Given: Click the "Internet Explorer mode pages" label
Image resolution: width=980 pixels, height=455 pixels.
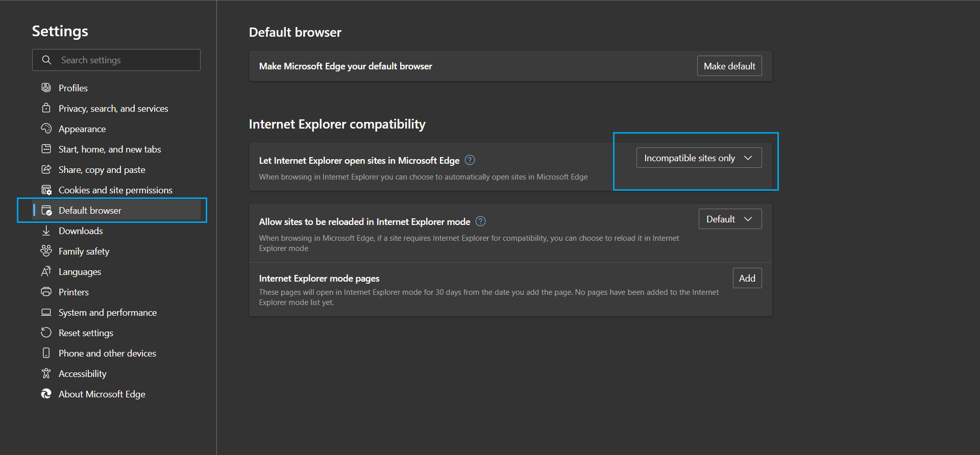Looking at the screenshot, I should click(x=319, y=278).
